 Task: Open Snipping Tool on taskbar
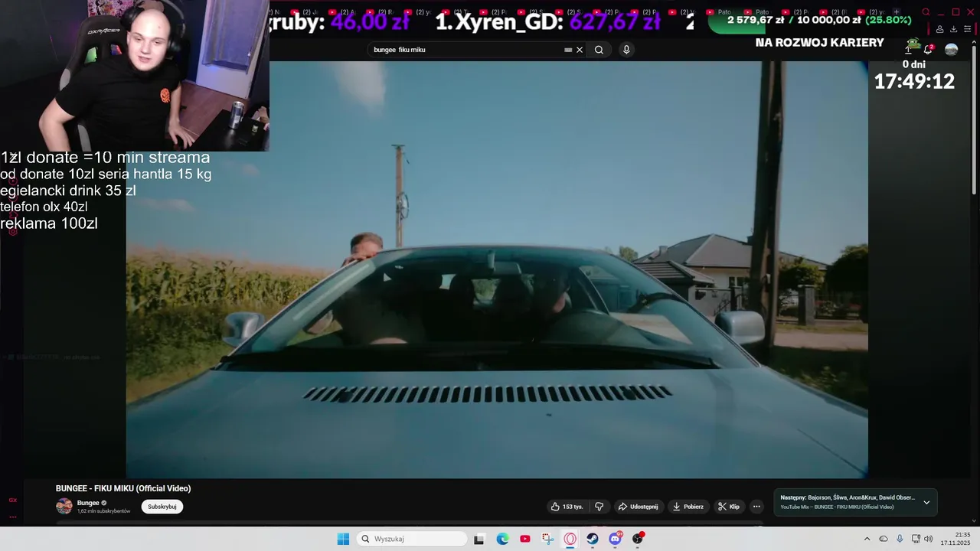pos(547,539)
